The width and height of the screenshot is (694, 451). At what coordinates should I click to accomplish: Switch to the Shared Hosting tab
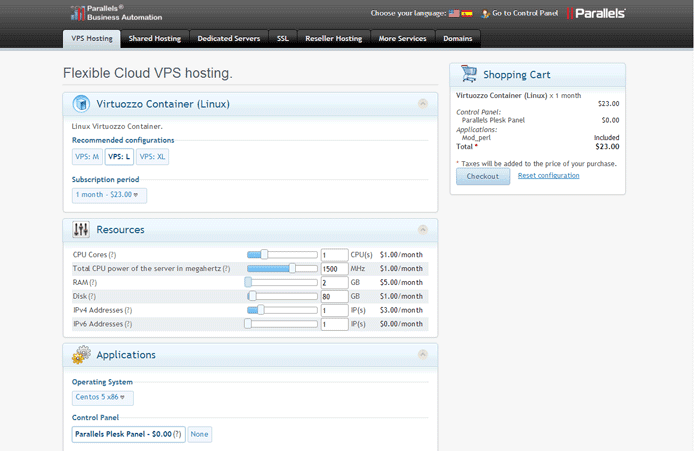point(155,39)
